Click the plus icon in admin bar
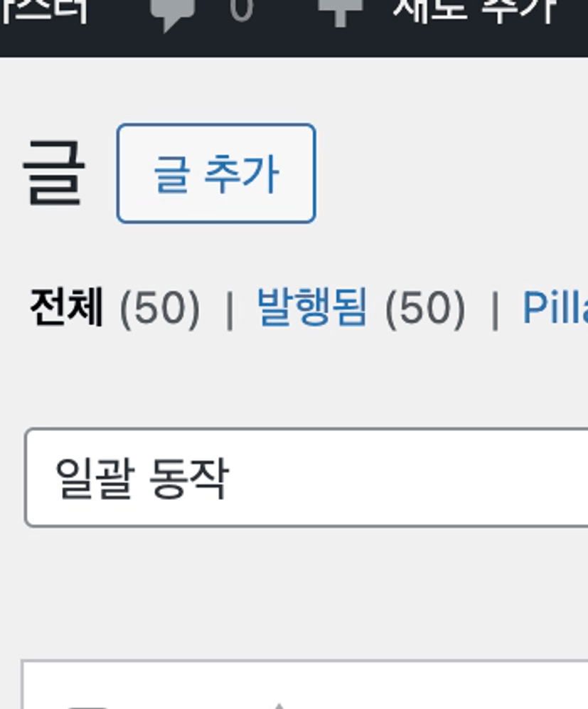Screen dimensions: 588x709 coord(340,11)
